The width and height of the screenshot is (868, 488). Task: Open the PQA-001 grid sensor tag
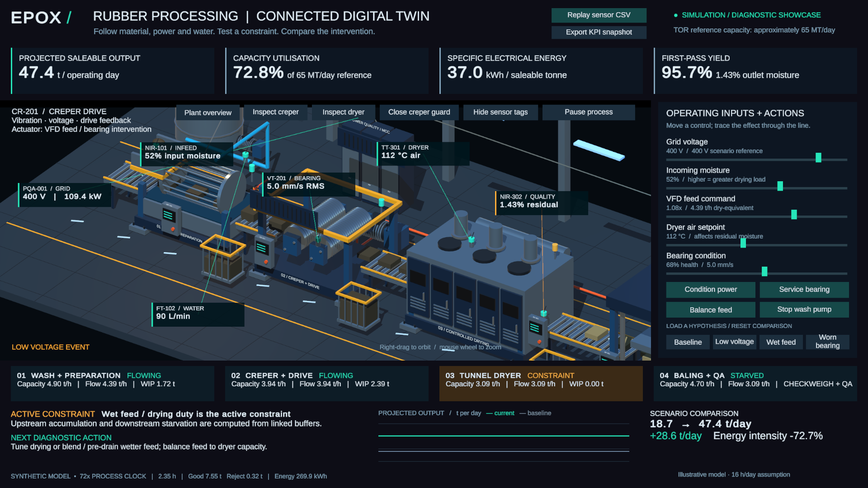pyautogui.click(x=64, y=194)
